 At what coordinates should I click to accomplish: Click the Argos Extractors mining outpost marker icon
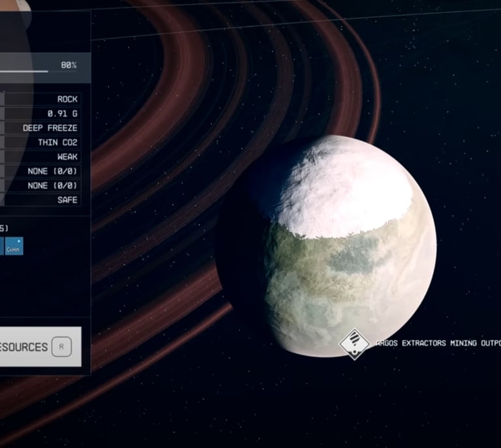click(x=354, y=344)
